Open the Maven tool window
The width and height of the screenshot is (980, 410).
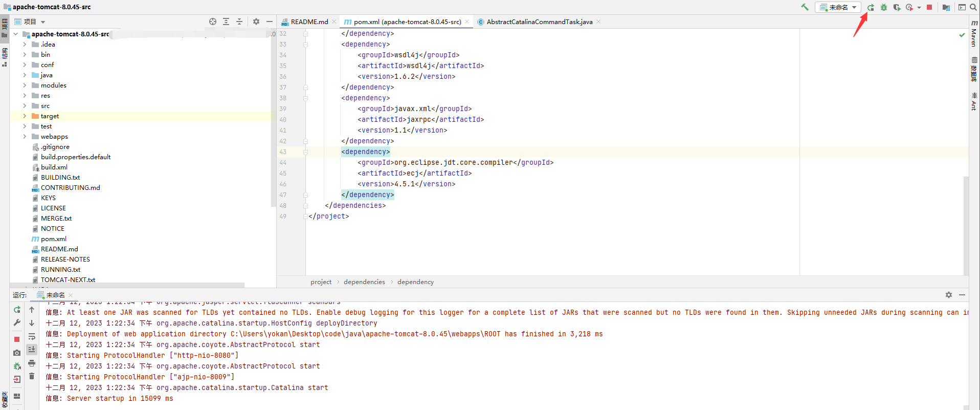coord(974,33)
